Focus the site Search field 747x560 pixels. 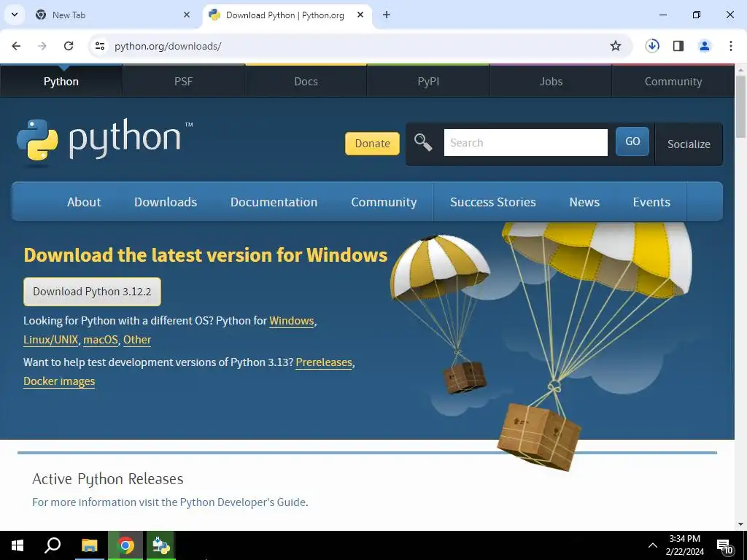point(525,142)
